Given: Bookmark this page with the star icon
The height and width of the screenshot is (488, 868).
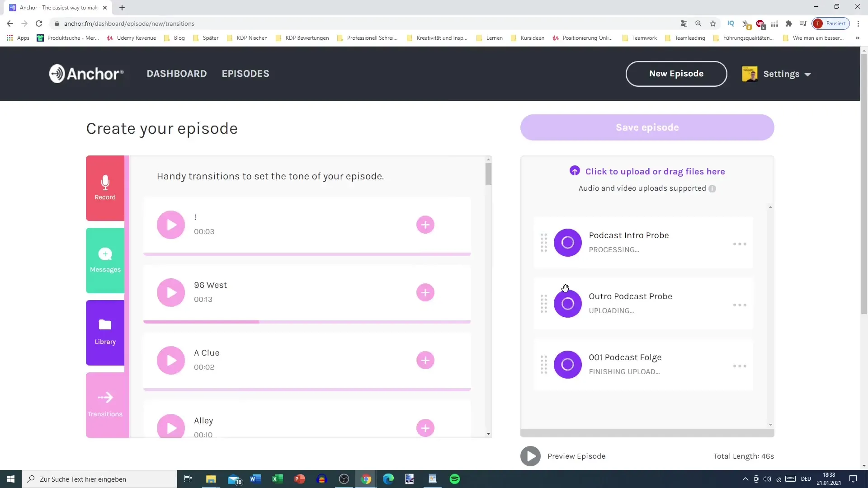Looking at the screenshot, I should click(x=713, y=23).
